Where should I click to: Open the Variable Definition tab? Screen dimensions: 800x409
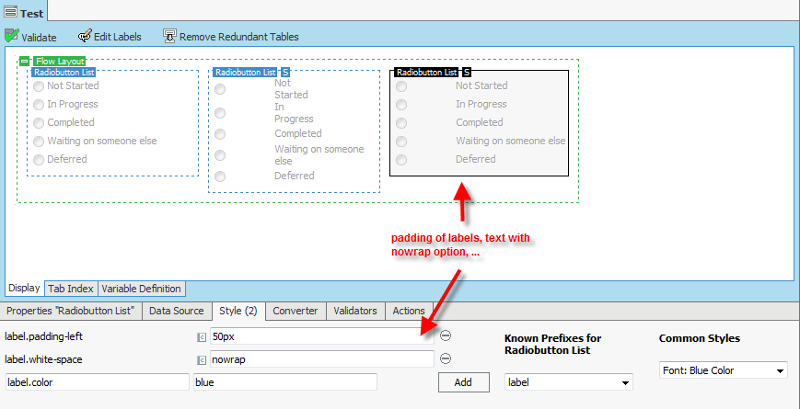click(141, 288)
